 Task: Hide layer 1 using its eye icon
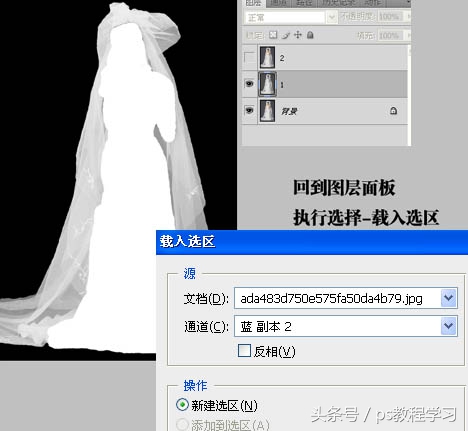(x=249, y=83)
